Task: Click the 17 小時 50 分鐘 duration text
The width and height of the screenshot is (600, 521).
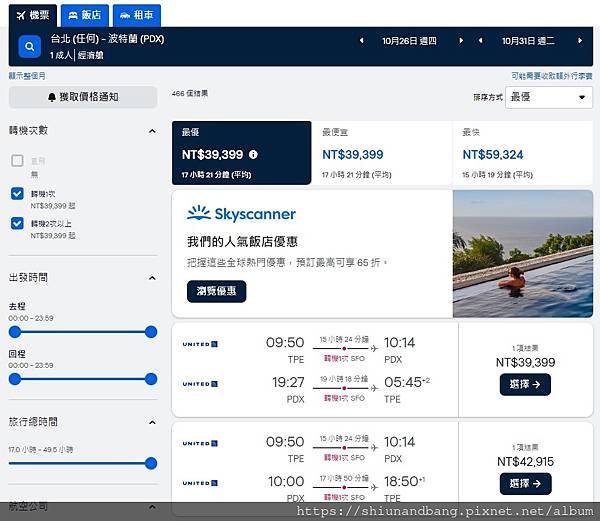Action: click(344, 478)
